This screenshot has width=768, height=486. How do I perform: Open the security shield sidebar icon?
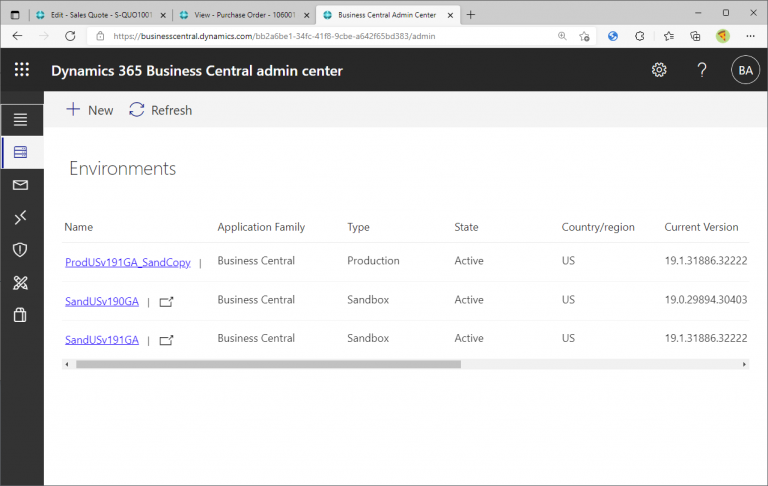coord(21,250)
